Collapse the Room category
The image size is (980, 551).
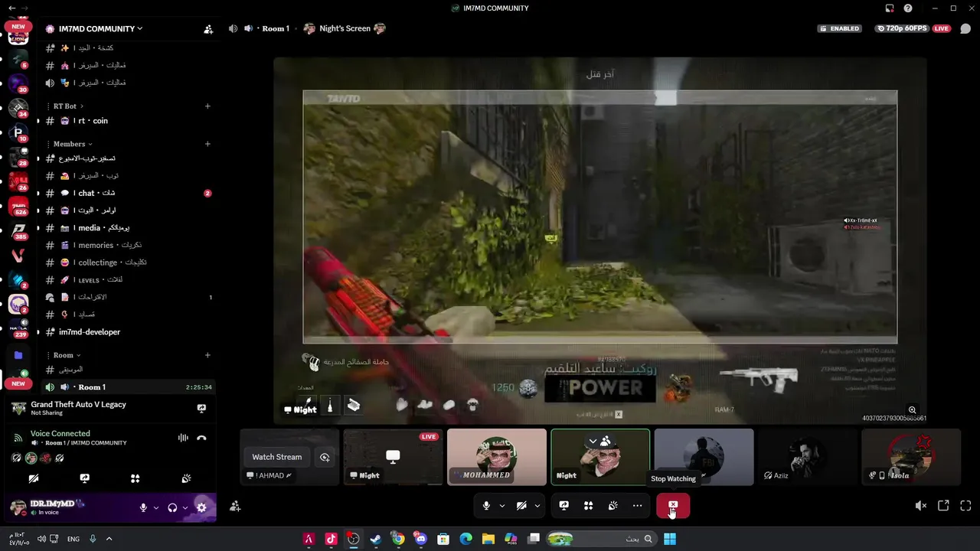click(66, 355)
